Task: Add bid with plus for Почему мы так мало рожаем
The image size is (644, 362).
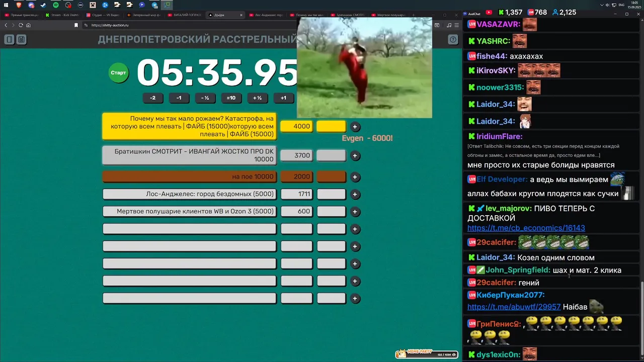Action: click(355, 127)
